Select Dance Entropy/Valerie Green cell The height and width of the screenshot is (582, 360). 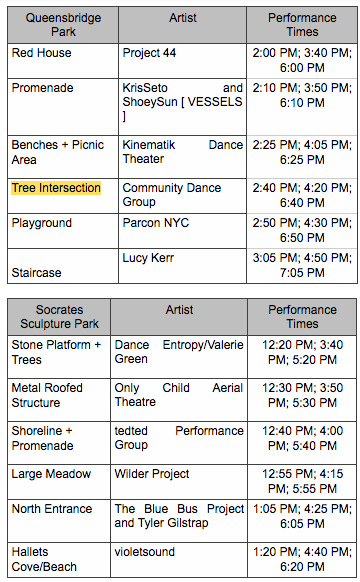pyautogui.click(x=179, y=357)
